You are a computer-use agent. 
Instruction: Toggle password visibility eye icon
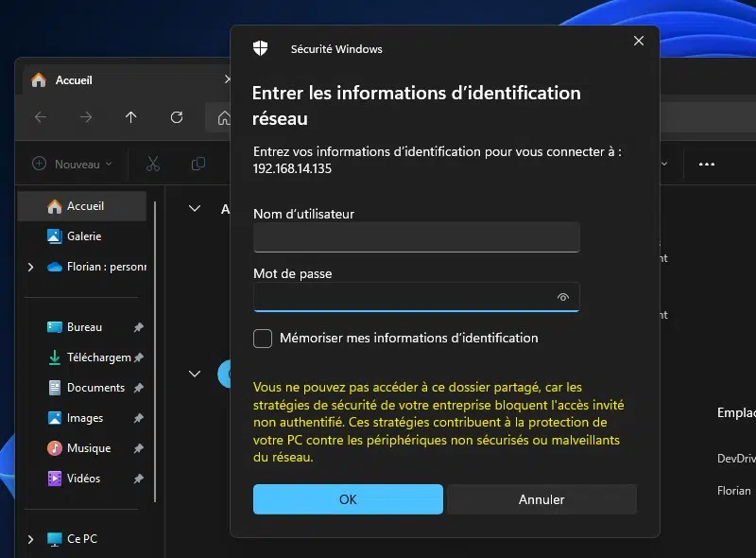click(x=563, y=297)
